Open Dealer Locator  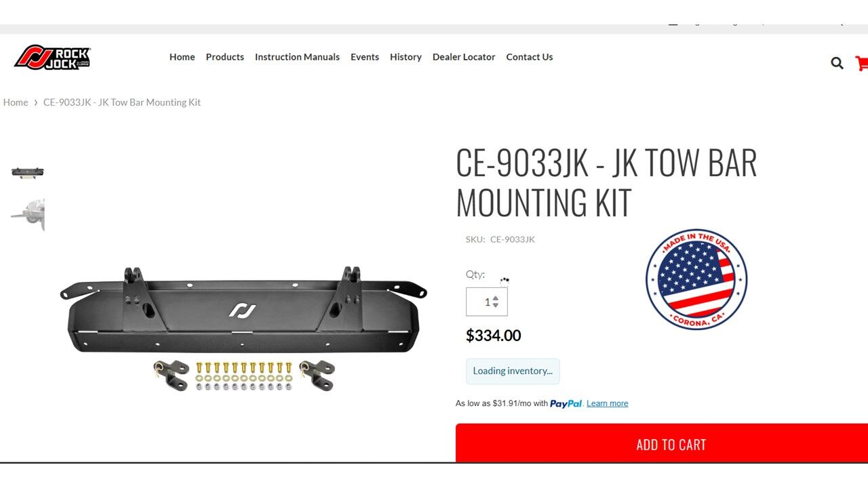click(464, 57)
